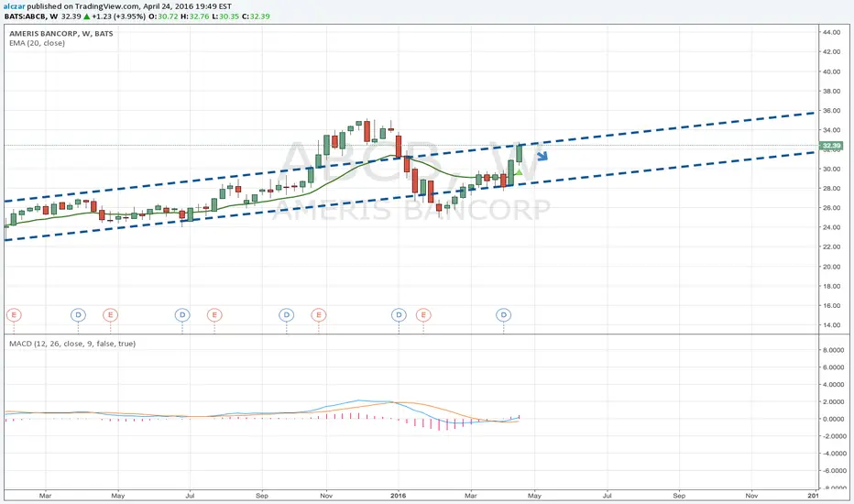Screen dimensions: 854x504
Task: Select the EMA (20, close) indicator label
Action: [37, 43]
